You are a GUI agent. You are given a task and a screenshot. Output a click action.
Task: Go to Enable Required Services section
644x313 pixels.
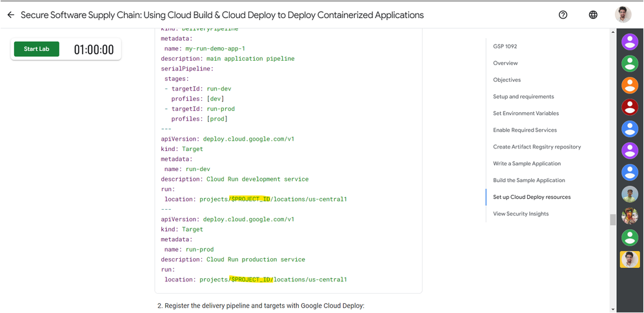(525, 130)
